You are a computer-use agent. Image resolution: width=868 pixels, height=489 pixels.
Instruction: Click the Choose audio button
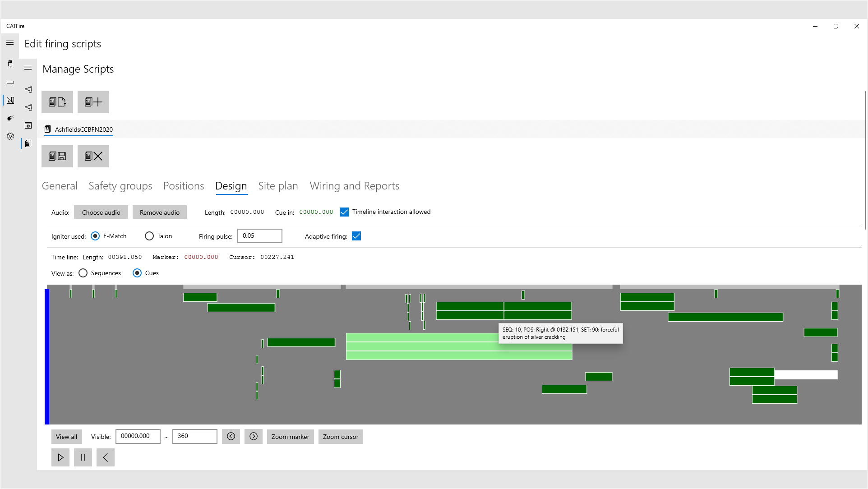101,212
